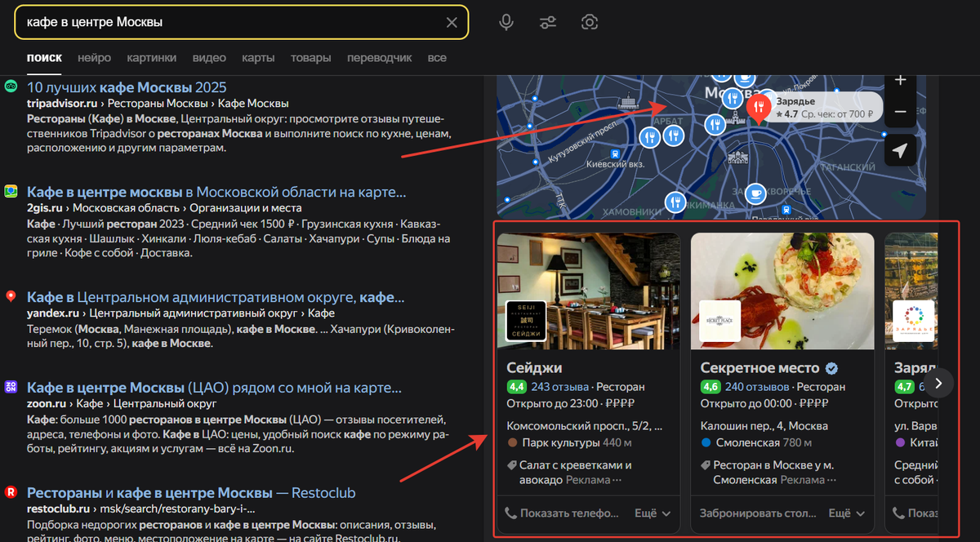Open the zoon.ru «Кафе в центре Москвы (ЦАО)» result
This screenshot has height=542, width=980.
pos(214,387)
